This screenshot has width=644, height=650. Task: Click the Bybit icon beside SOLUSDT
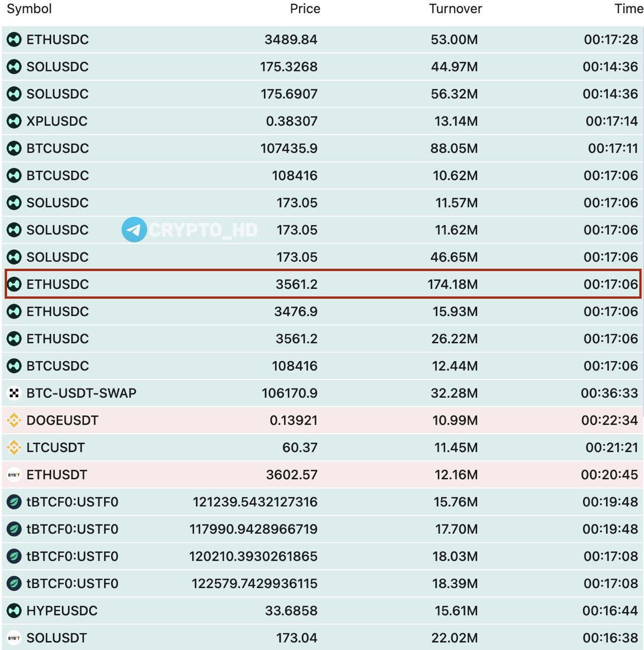tap(14, 638)
